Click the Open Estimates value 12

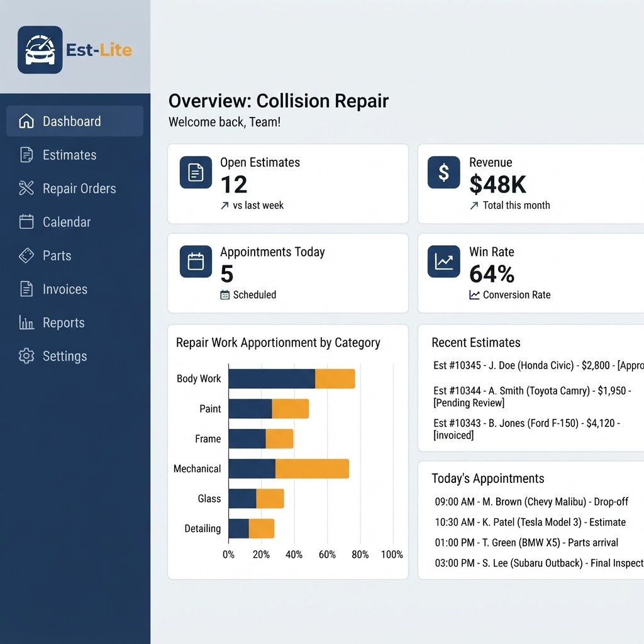point(234,184)
